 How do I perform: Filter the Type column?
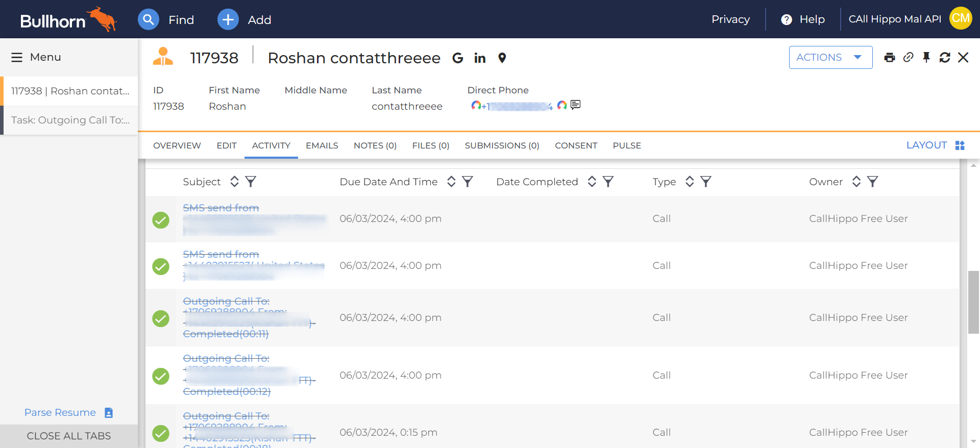pyautogui.click(x=706, y=182)
